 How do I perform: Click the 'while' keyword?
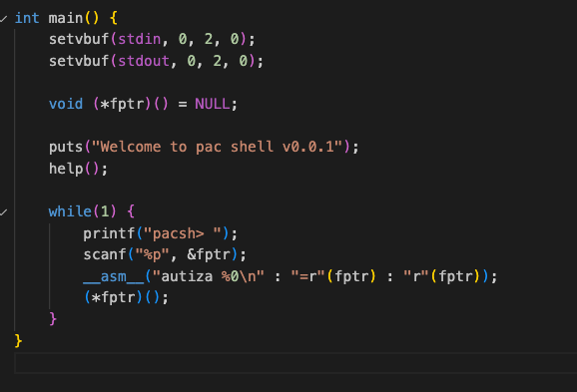[x=70, y=211]
